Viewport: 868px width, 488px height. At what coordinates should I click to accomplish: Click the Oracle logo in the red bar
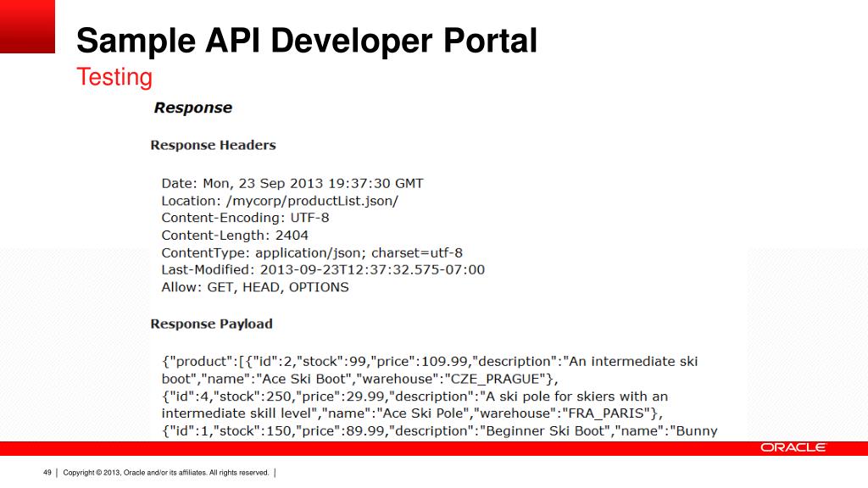click(x=793, y=447)
